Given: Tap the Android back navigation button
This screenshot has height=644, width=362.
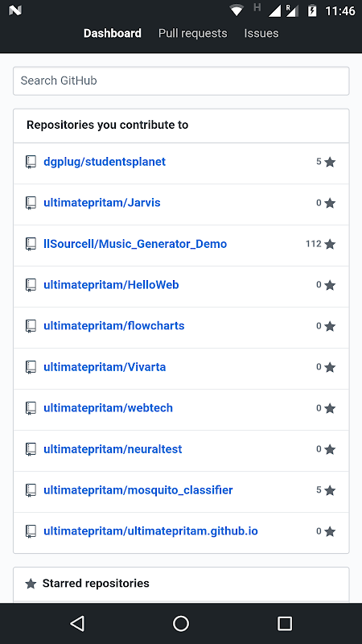Looking at the screenshot, I should 77,623.
